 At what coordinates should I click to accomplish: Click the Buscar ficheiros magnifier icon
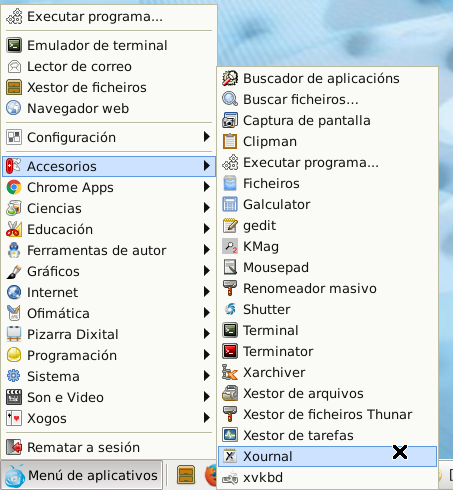230,99
